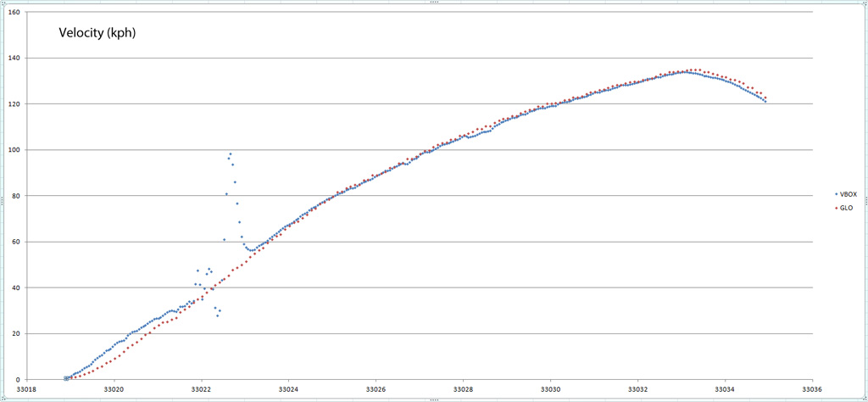Select the blue VBOX legend marker
This screenshot has height=402, width=868.
835,194
